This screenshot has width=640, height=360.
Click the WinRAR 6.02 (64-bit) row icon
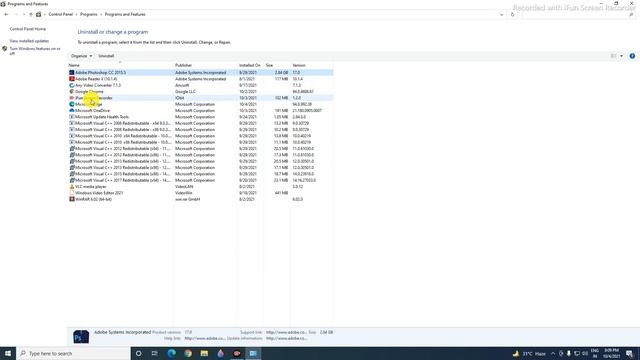tap(72, 199)
